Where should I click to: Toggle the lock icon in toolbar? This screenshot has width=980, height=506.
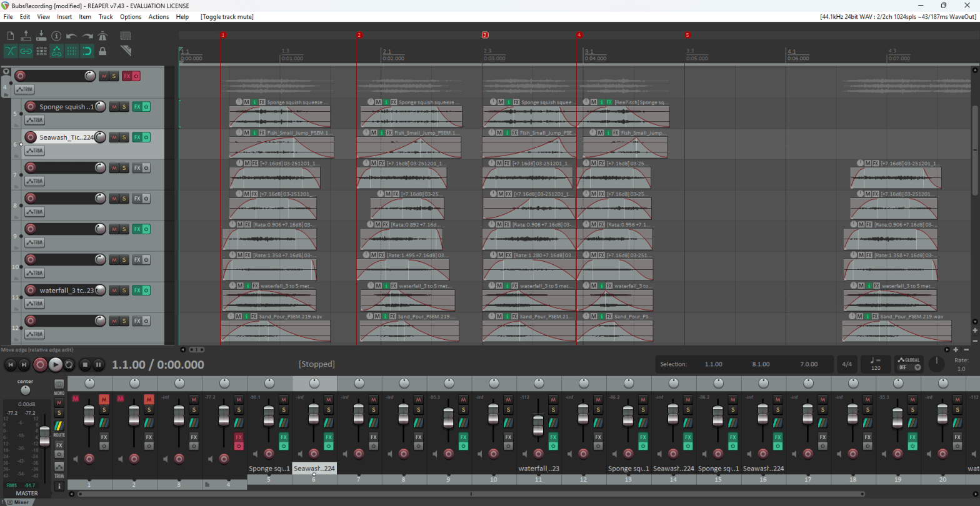click(x=102, y=51)
